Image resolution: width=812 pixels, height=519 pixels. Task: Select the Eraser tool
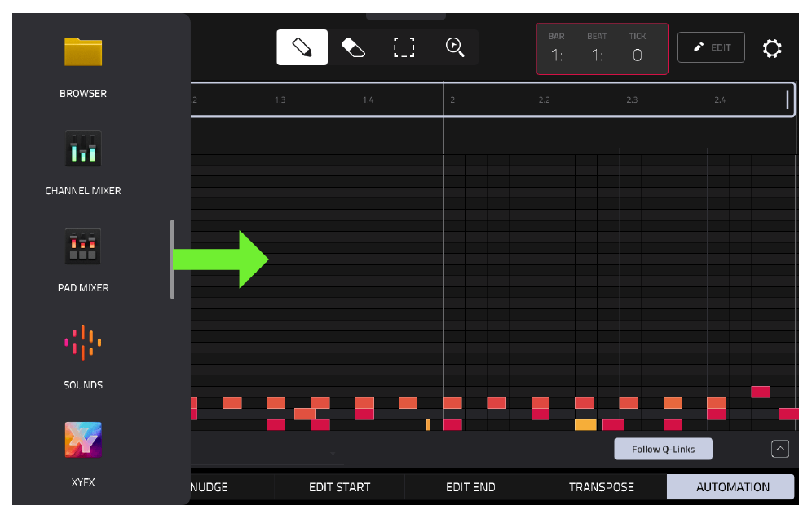click(x=353, y=47)
